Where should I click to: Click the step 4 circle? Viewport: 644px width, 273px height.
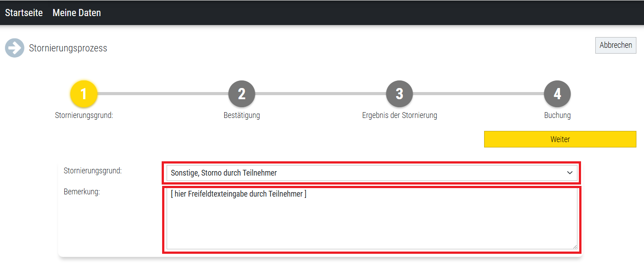point(557,94)
